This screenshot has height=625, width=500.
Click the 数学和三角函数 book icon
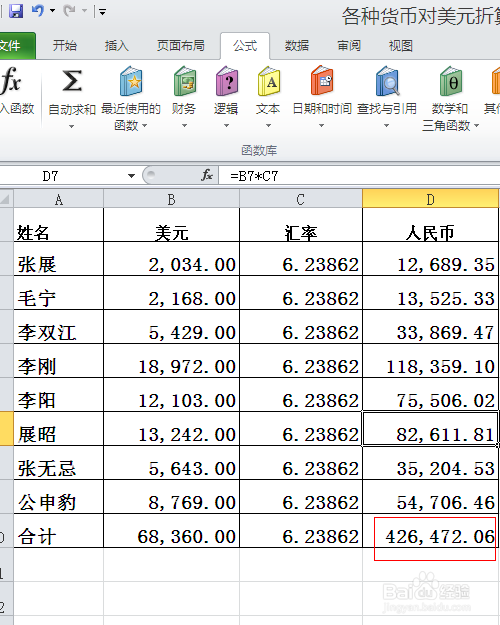click(x=451, y=81)
